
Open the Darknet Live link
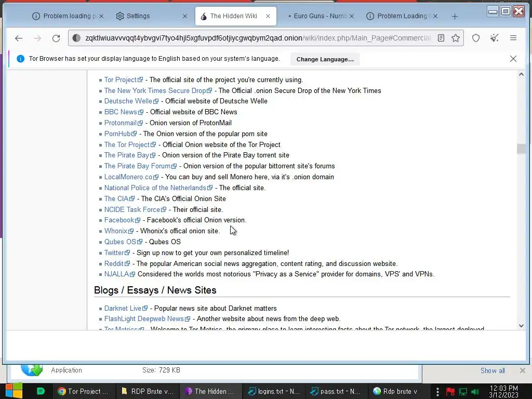click(126, 308)
